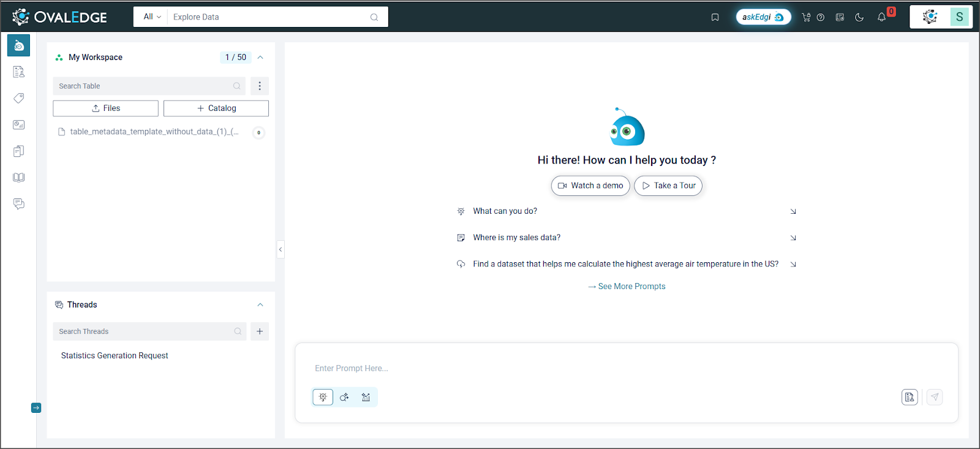Open the notifications bell icon
This screenshot has height=449, width=980.
pyautogui.click(x=881, y=17)
